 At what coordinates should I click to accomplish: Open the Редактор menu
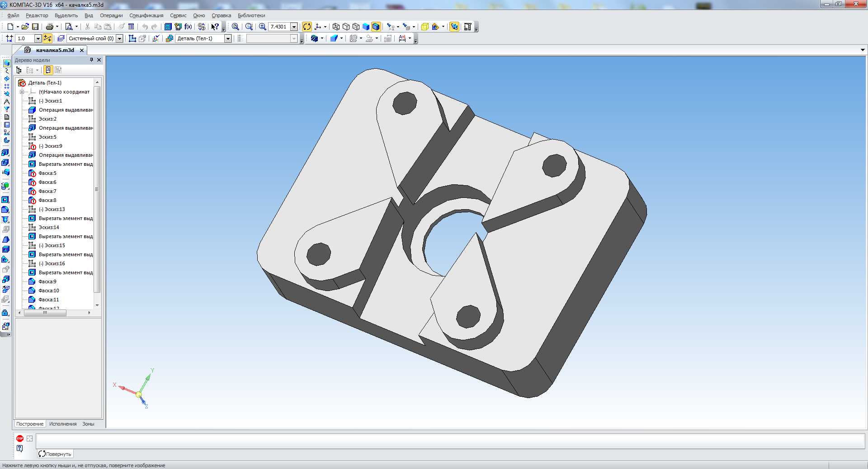(37, 15)
